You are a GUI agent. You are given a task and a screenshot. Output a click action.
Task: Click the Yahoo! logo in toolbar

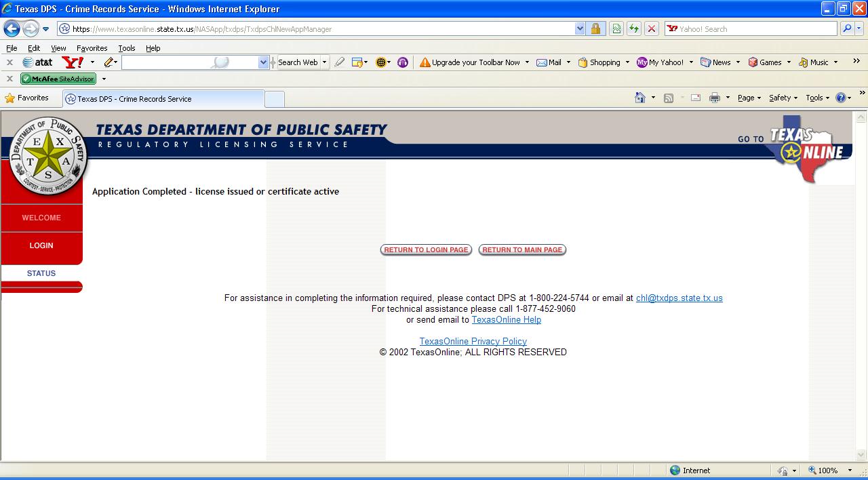(x=73, y=62)
